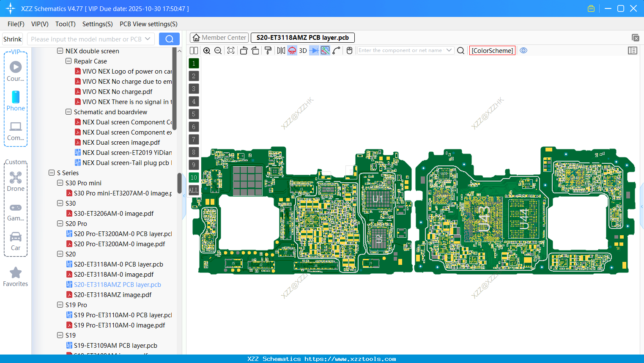Viewport: 644px width, 363px height.
Task: Open the Member Center
Action: tap(219, 37)
